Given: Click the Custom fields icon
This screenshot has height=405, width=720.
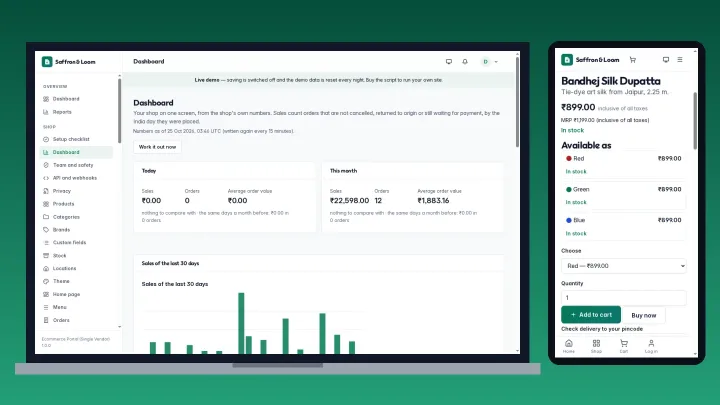Looking at the screenshot, I should [x=46, y=242].
